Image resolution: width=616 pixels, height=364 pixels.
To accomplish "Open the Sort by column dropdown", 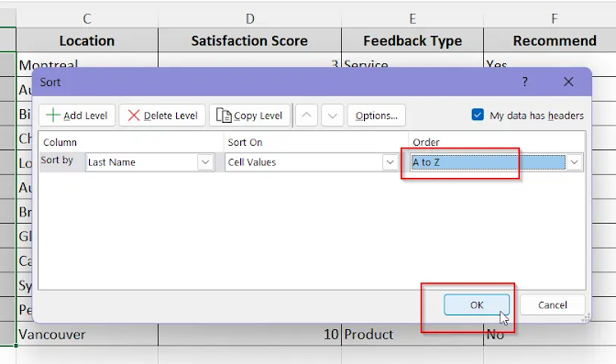I will click(205, 162).
